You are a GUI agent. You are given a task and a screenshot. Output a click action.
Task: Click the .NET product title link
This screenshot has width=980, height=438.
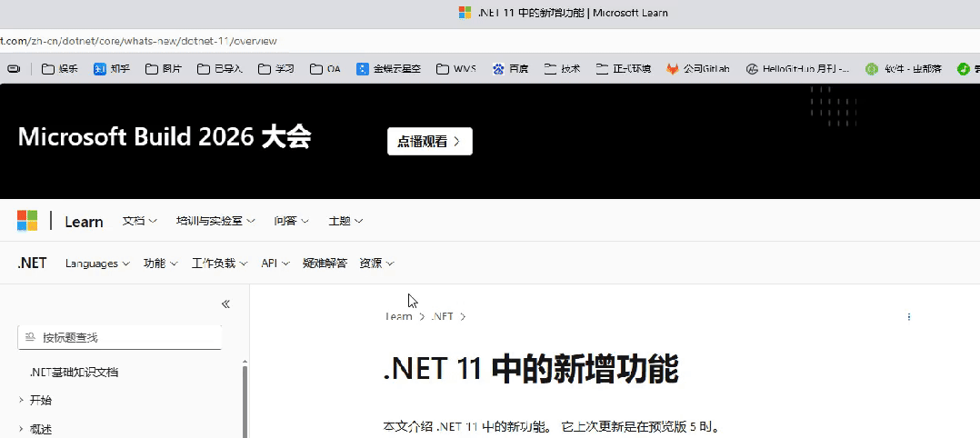(x=32, y=263)
